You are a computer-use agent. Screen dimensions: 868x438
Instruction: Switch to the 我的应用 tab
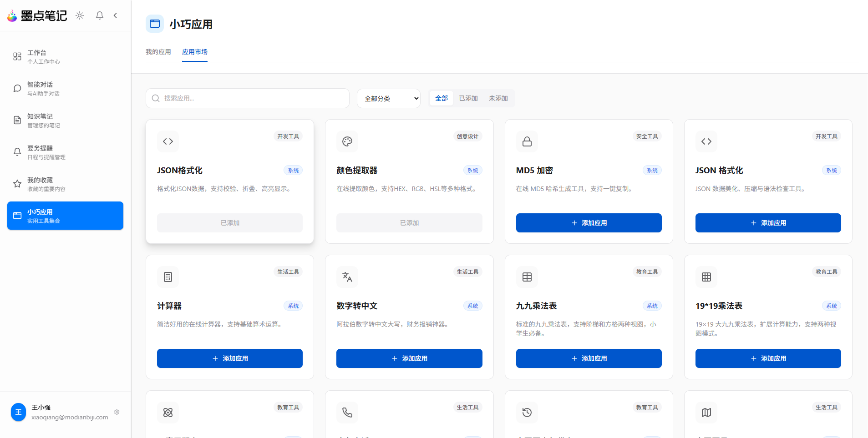pyautogui.click(x=158, y=52)
